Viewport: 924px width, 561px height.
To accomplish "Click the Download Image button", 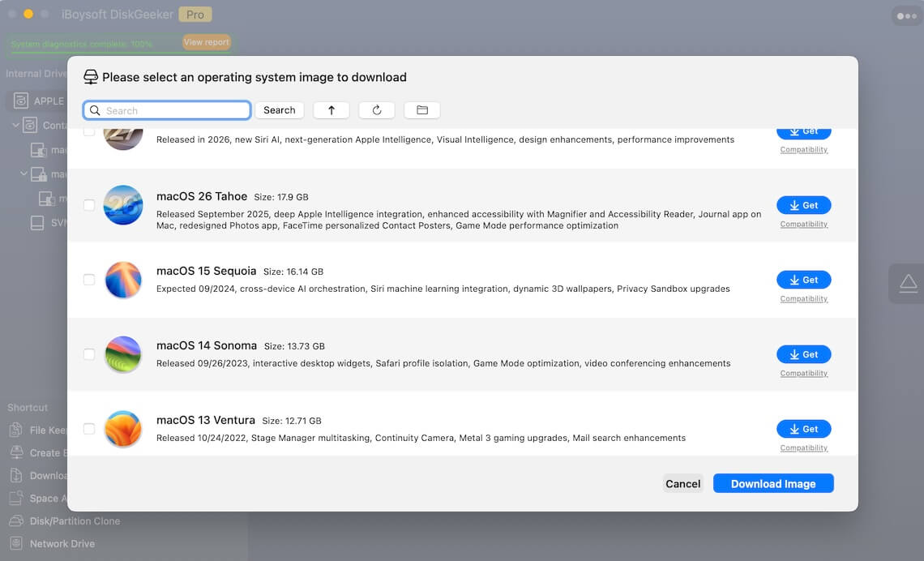I will pyautogui.click(x=773, y=484).
